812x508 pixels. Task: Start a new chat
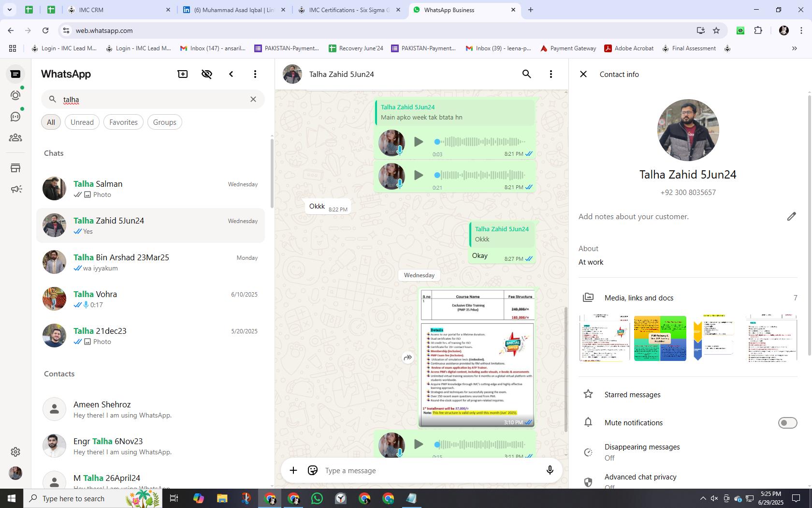183,74
